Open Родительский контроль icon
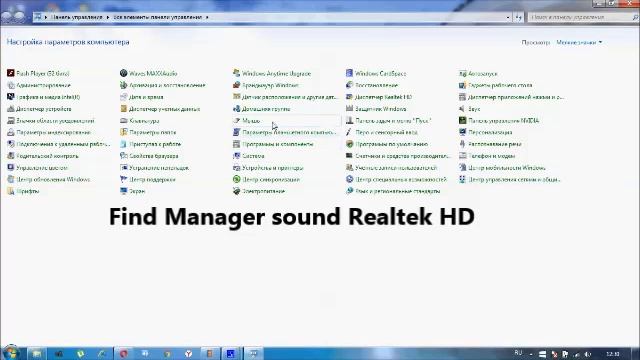Viewport: 640px width, 360px height. pos(11,156)
